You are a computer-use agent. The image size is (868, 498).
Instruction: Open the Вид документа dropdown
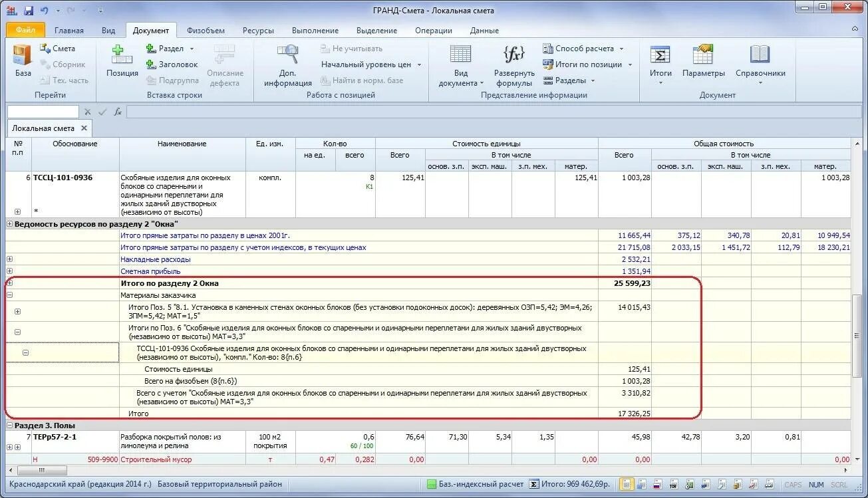(461, 66)
